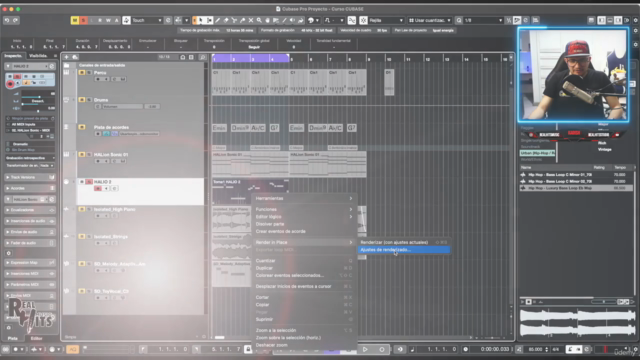
Task: Toggle global Write W automation button
Action: (108, 20)
